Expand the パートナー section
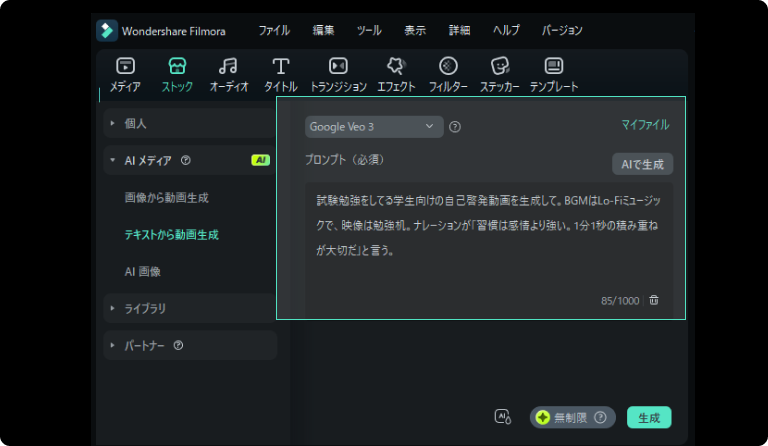The height and width of the screenshot is (446, 768). 191,345
